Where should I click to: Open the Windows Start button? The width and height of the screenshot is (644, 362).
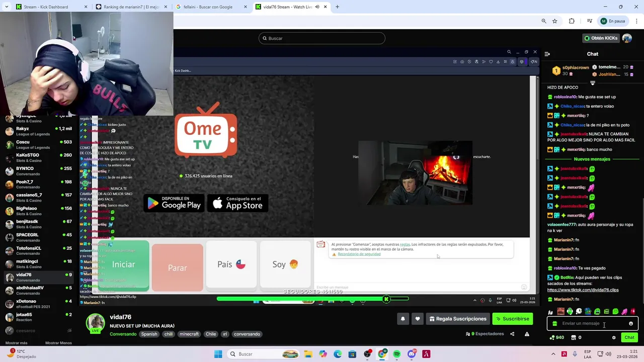tap(218, 354)
